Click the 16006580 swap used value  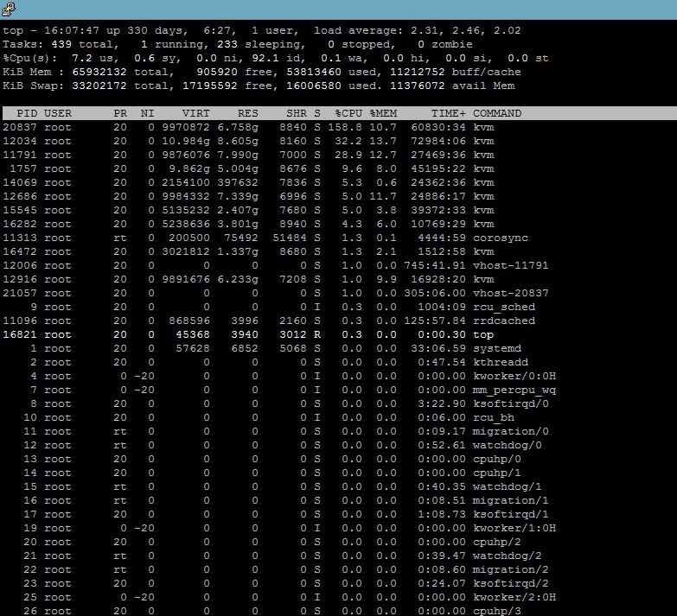point(314,86)
